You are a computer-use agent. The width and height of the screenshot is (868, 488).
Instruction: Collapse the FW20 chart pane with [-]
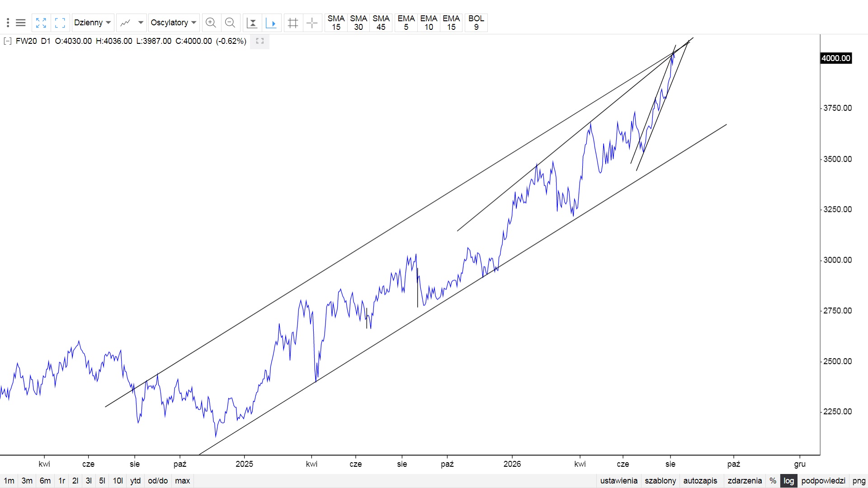coord(7,41)
